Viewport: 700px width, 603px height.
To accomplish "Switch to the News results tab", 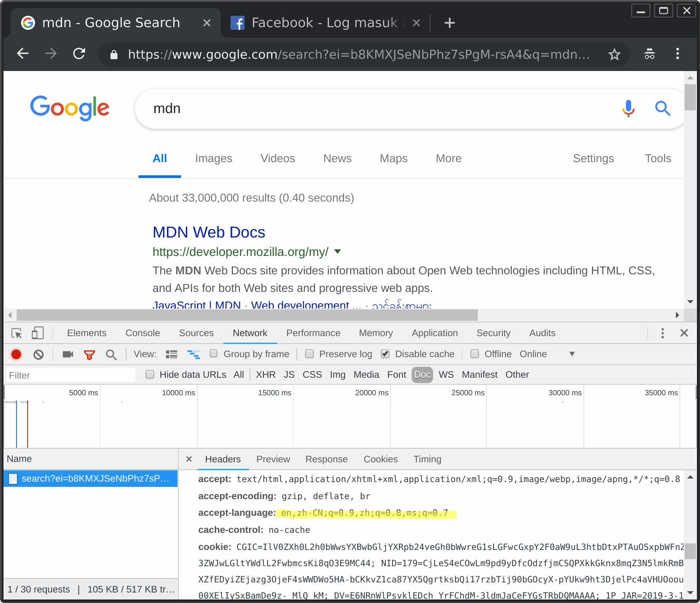I will (337, 158).
